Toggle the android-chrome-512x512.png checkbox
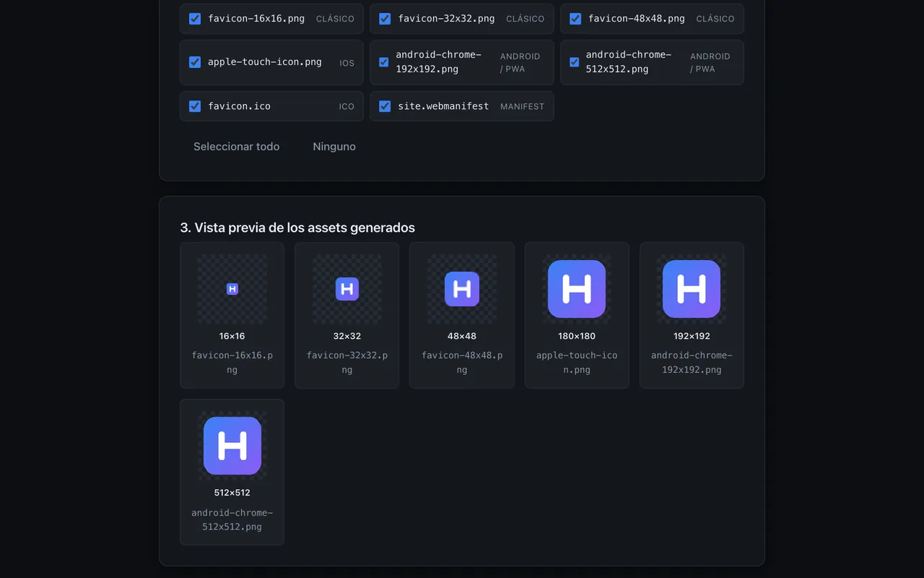The width and height of the screenshot is (924, 578). click(x=575, y=62)
